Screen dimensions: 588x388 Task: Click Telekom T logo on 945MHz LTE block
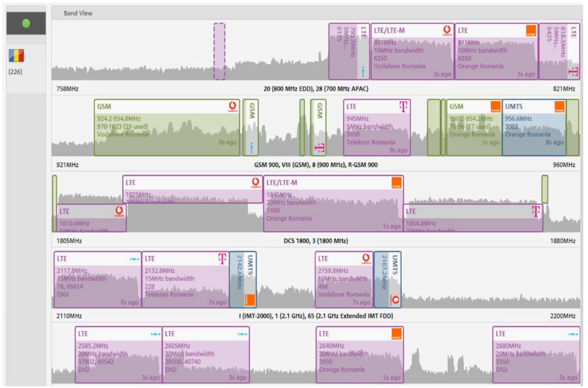pos(403,107)
